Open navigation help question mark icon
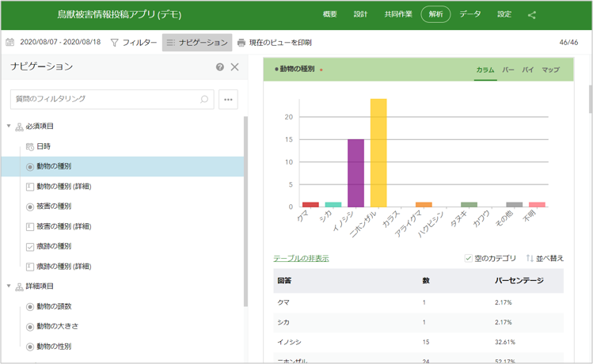 pos(220,67)
